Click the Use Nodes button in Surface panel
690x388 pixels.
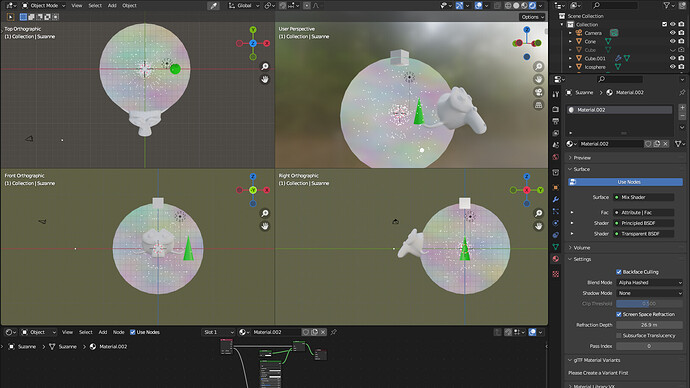(625, 182)
